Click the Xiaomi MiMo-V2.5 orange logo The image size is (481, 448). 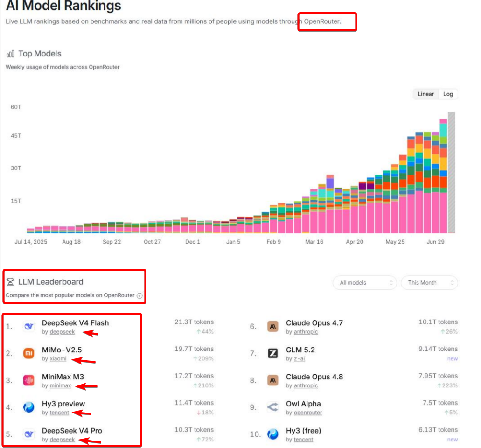[x=29, y=353]
